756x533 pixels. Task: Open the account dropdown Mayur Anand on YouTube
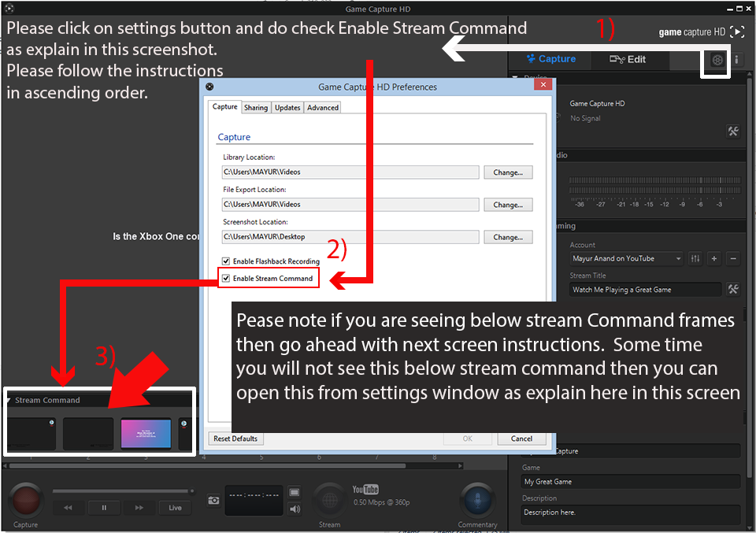[627, 259]
